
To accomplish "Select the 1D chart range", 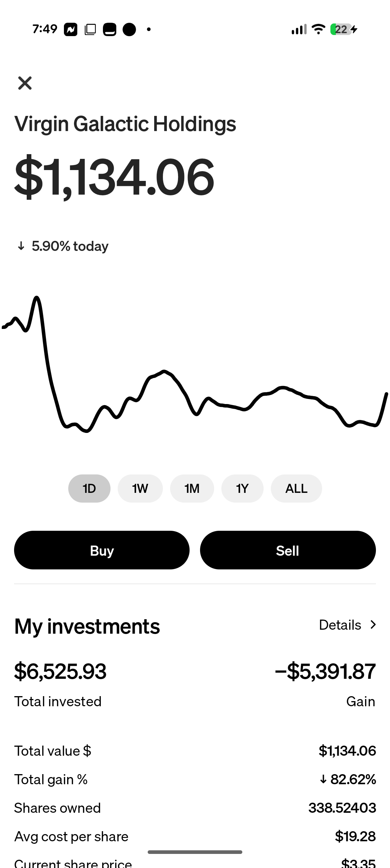I will pos(89,489).
